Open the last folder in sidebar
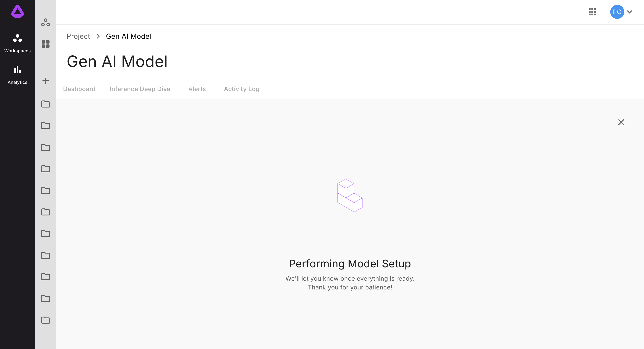The height and width of the screenshot is (349, 644). (x=46, y=320)
